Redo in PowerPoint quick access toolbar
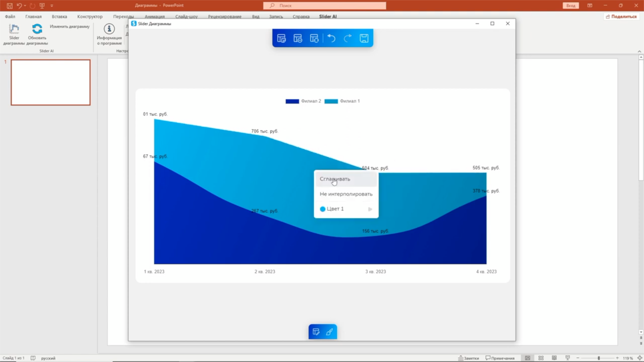This screenshot has width=644, height=362. pyautogui.click(x=33, y=5)
